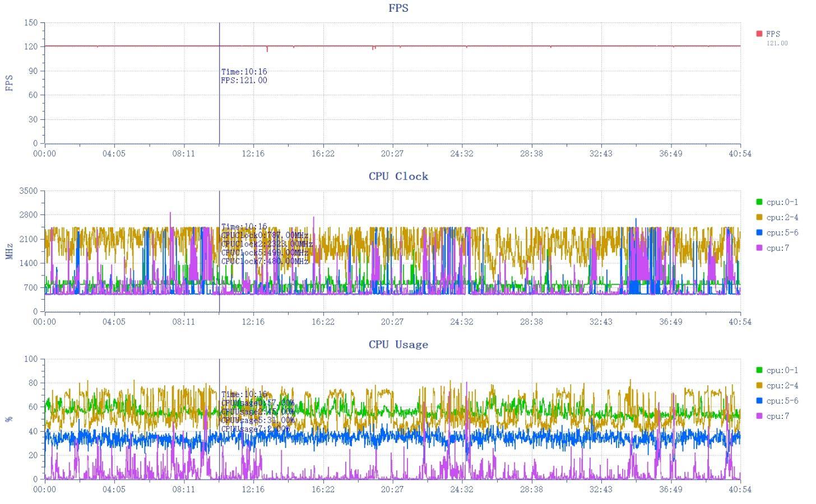Select the FPS:121.00 tooltip text
This screenshot has height=504, width=816.
tap(244, 80)
